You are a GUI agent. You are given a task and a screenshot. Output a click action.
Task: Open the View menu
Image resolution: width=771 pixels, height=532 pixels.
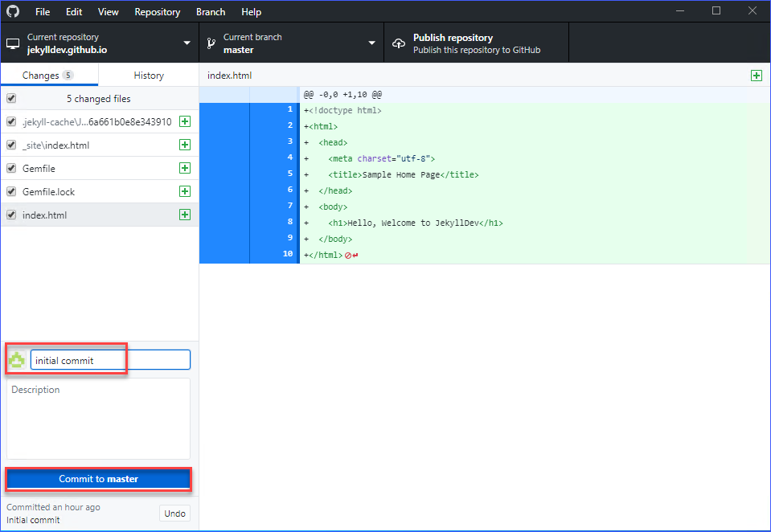[109, 12]
